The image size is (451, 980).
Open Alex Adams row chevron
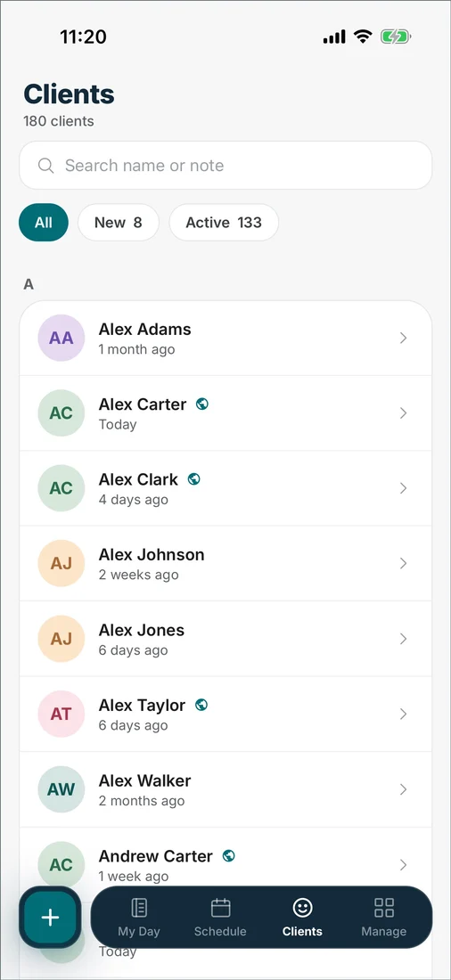tap(404, 339)
